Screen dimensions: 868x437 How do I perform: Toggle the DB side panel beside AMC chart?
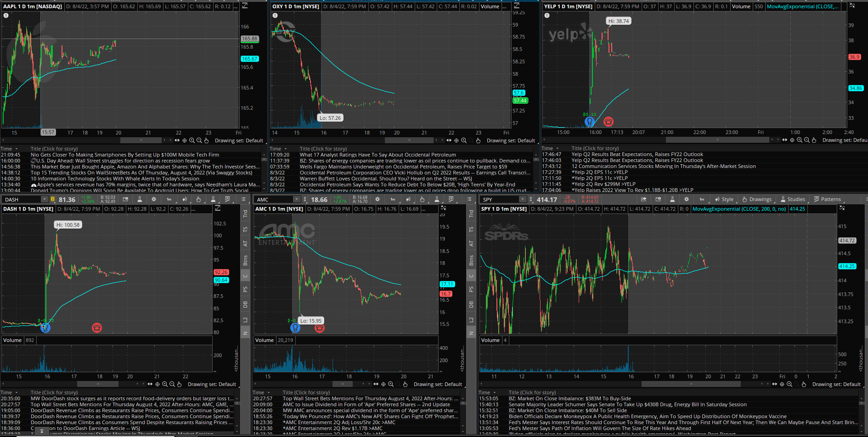(471, 304)
